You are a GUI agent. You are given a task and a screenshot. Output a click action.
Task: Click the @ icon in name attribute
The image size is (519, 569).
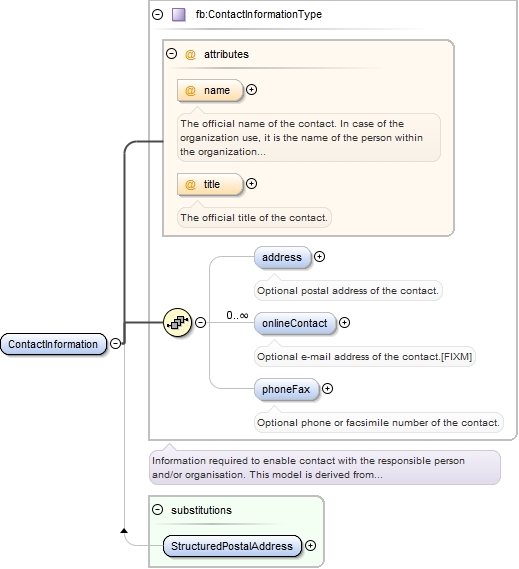(190, 90)
